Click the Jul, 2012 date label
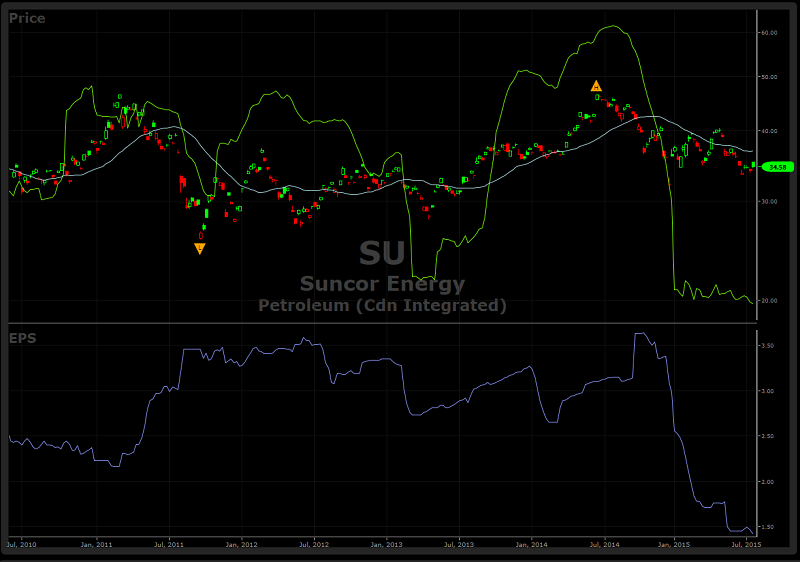 [314, 545]
